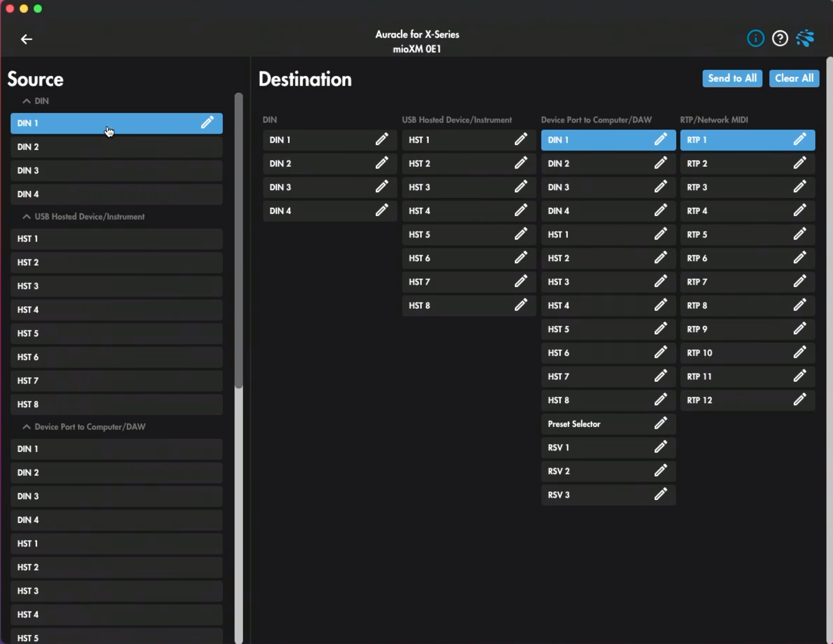Edit pencil for RTP 7
This screenshot has height=644, width=833.
click(x=799, y=281)
